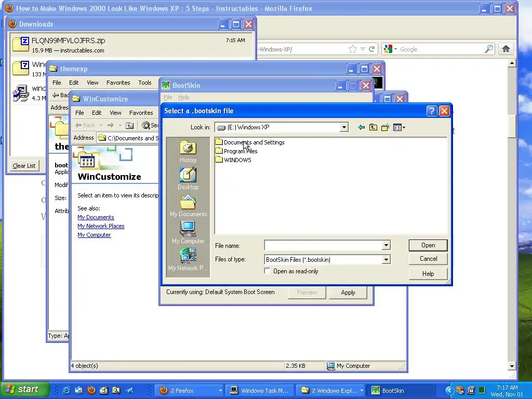The image size is (532, 399).
Task: Expand the Look in drive dropdown
Action: tap(344, 127)
